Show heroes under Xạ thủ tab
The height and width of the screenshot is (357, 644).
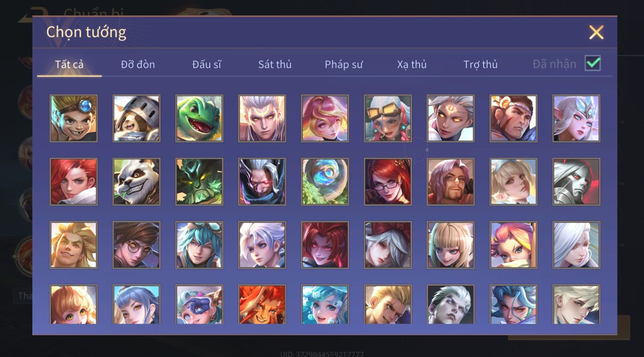412,64
